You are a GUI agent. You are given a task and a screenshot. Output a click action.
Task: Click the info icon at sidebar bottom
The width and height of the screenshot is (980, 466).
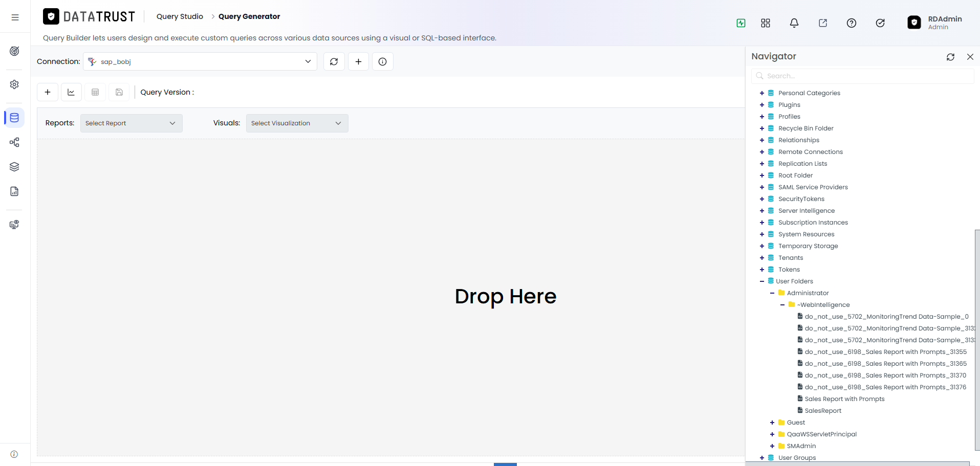pyautogui.click(x=14, y=454)
